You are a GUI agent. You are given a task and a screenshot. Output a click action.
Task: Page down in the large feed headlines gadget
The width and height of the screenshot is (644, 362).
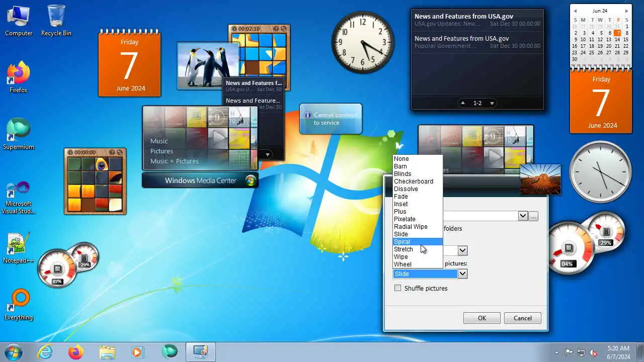pyautogui.click(x=492, y=103)
